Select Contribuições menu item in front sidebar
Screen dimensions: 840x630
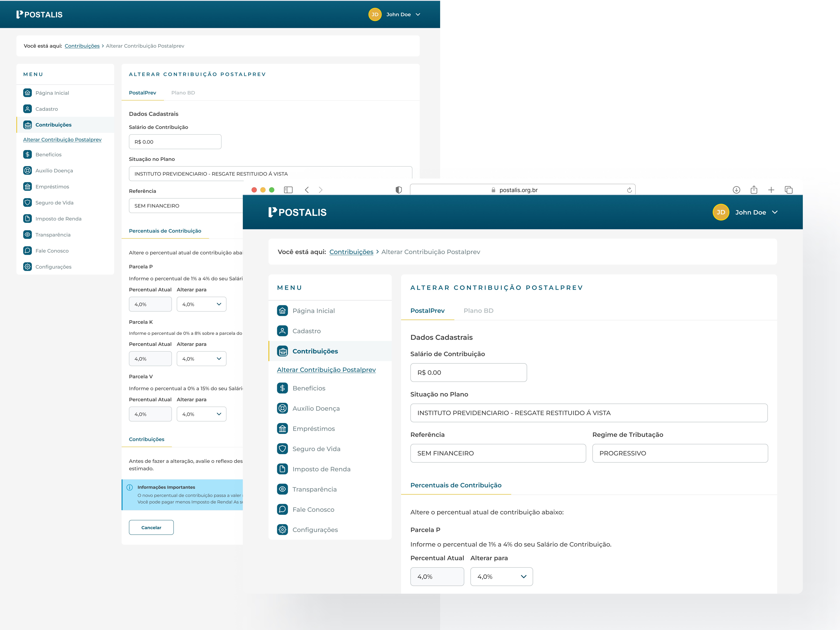click(x=315, y=351)
